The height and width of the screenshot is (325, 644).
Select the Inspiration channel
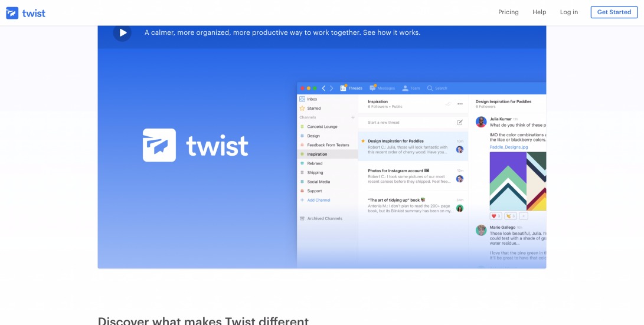(x=328, y=155)
